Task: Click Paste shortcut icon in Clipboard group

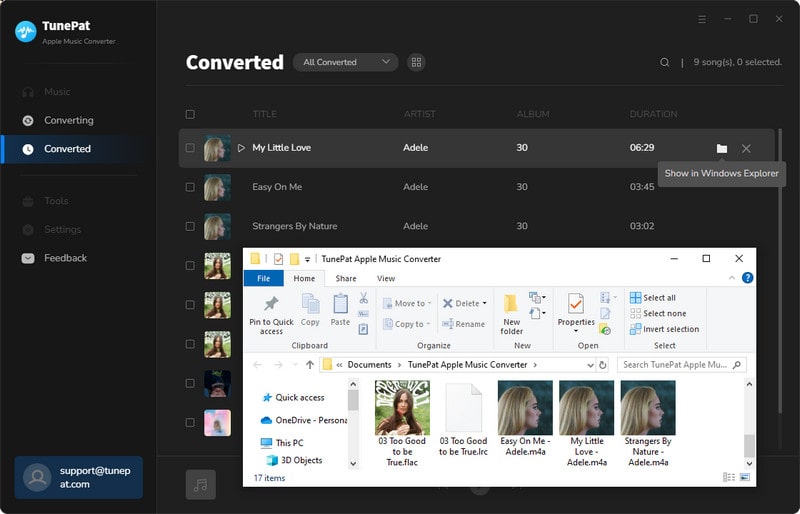Action: (363, 329)
